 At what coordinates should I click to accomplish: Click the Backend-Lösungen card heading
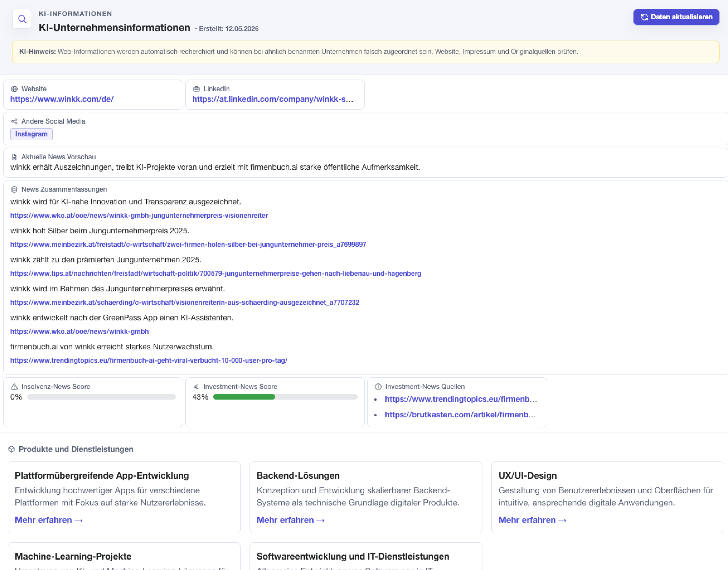tap(298, 476)
